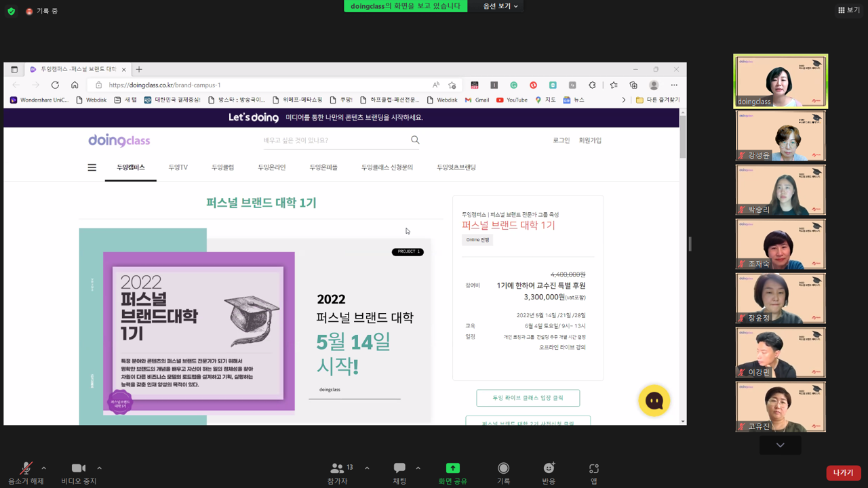The height and width of the screenshot is (488, 868).
Task: Open video options arrow next to camera
Action: click(x=99, y=468)
